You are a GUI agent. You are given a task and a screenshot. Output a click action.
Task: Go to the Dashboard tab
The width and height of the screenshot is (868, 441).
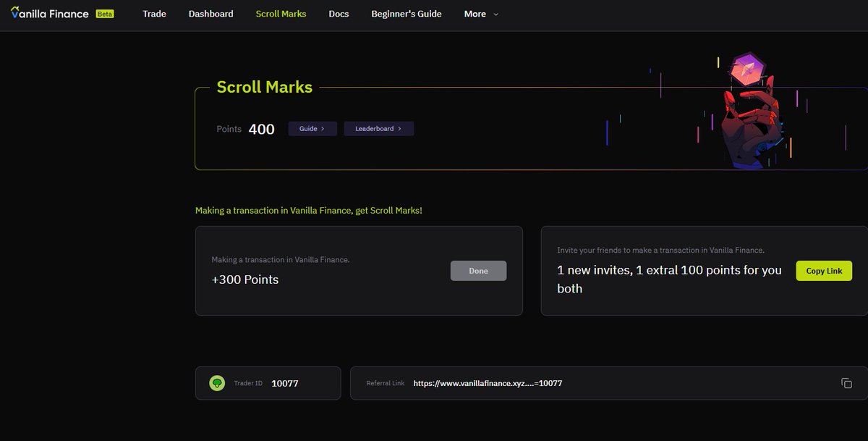pos(210,14)
